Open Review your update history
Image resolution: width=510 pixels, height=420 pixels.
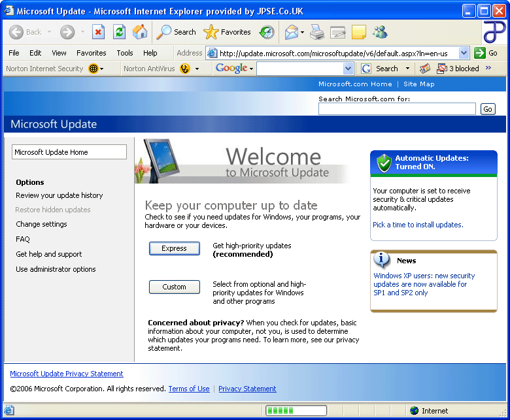click(59, 195)
